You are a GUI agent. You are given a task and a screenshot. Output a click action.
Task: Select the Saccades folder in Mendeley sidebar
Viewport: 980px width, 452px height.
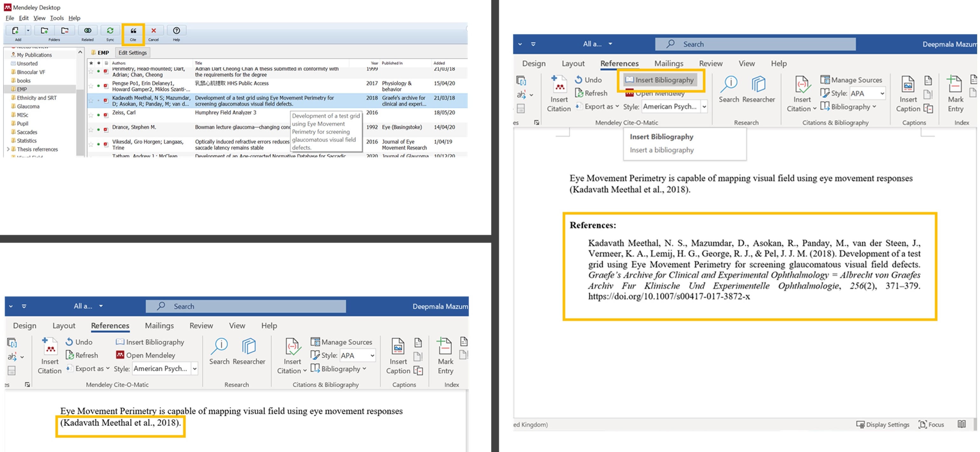[x=27, y=132]
